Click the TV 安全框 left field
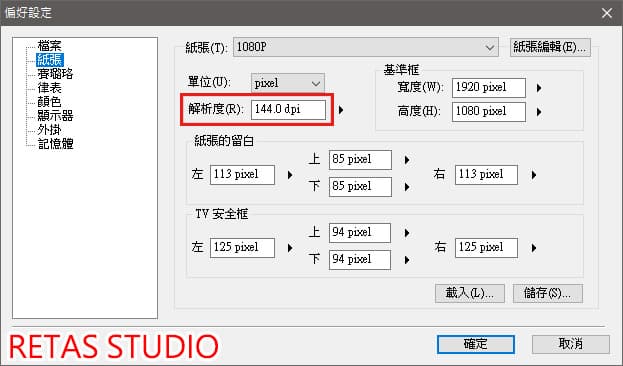623x366 pixels. tap(242, 248)
